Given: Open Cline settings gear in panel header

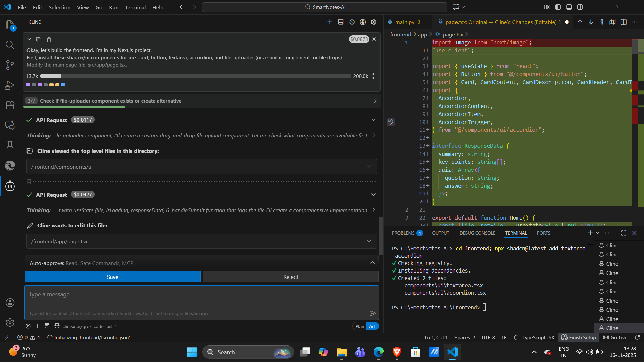Looking at the screenshot, I should click(374, 22).
